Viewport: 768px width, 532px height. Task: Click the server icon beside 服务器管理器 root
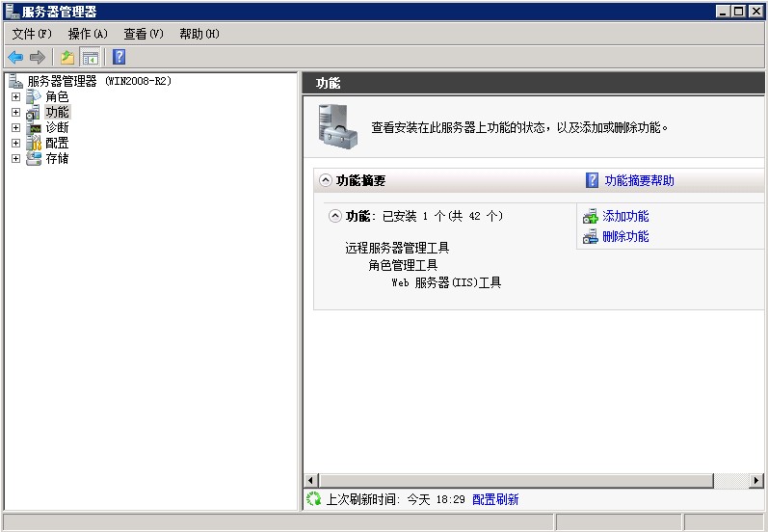click(15, 81)
